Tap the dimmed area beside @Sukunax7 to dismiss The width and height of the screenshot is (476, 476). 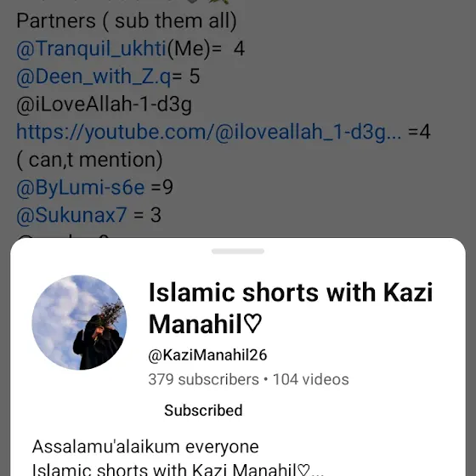(x=303, y=215)
